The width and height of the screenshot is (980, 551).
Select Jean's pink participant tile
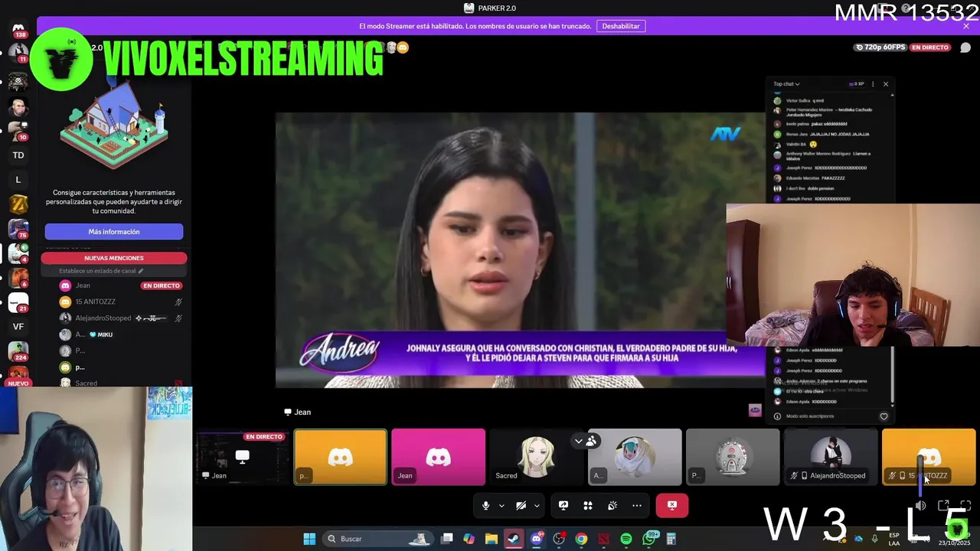tap(438, 457)
